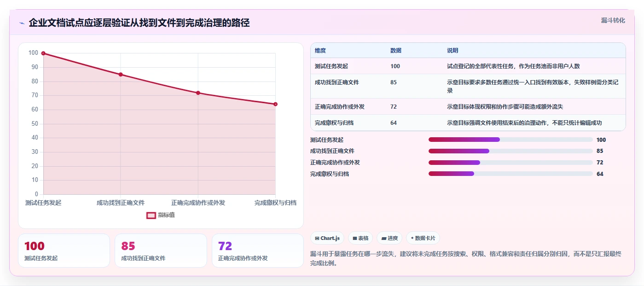Click progress value 100 at bar end

pyautogui.click(x=601, y=140)
